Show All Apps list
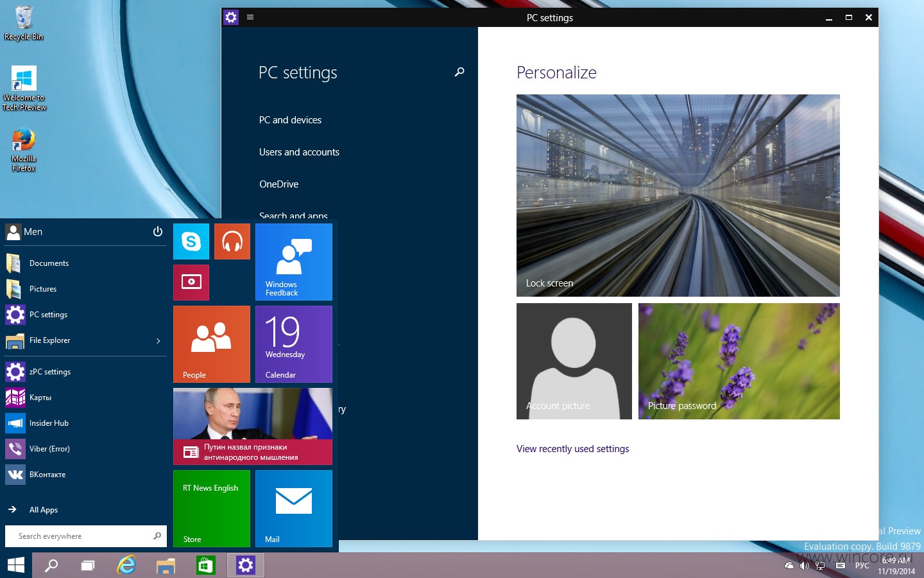 [86, 510]
